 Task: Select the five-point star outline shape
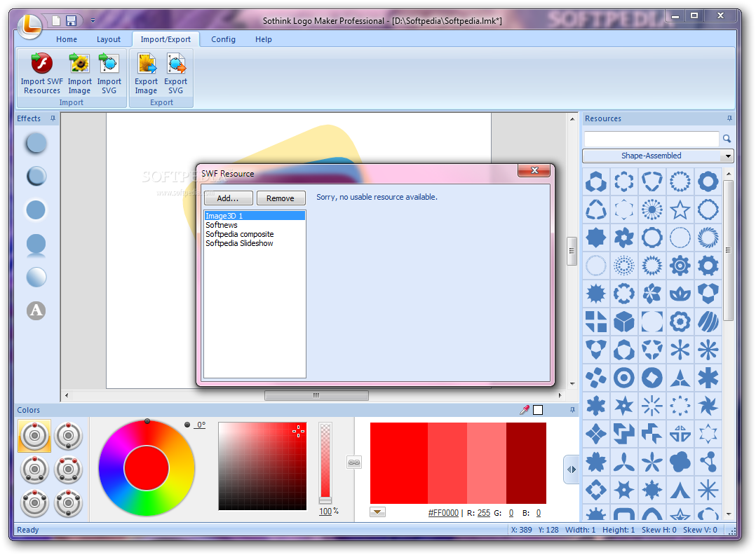coord(680,210)
